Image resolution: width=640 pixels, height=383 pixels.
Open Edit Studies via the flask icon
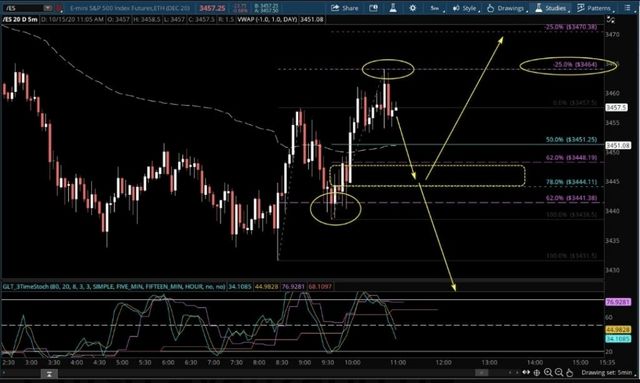[393, 8]
